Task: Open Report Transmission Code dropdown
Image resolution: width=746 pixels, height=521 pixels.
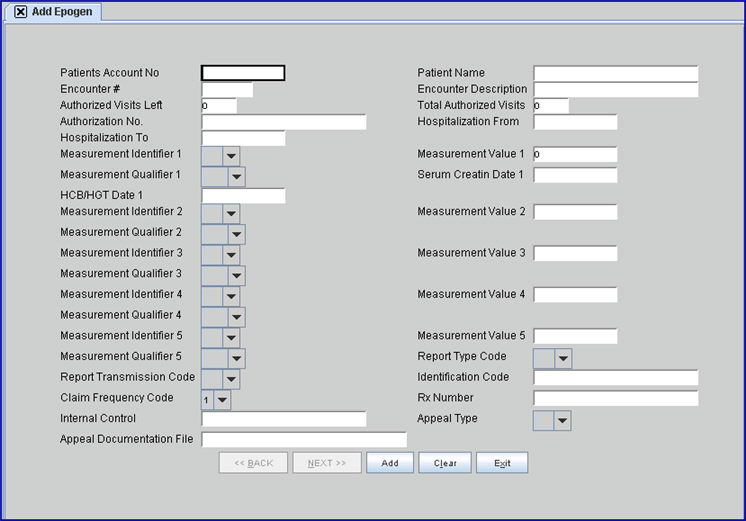Action: (x=220, y=379)
